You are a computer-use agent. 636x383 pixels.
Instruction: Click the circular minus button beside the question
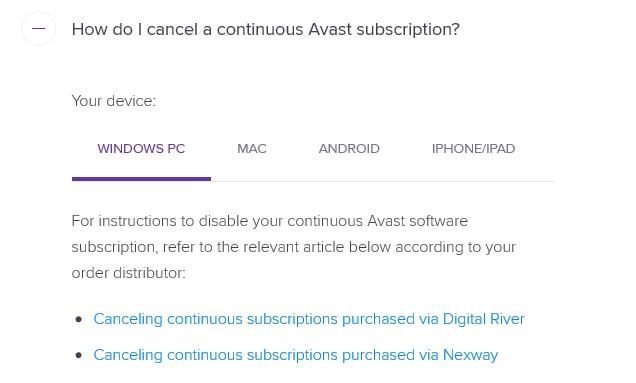pos(39,28)
